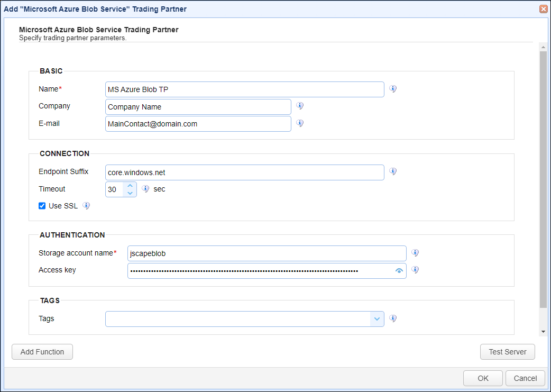Click the Name input field
551x392 pixels.
[x=245, y=89]
